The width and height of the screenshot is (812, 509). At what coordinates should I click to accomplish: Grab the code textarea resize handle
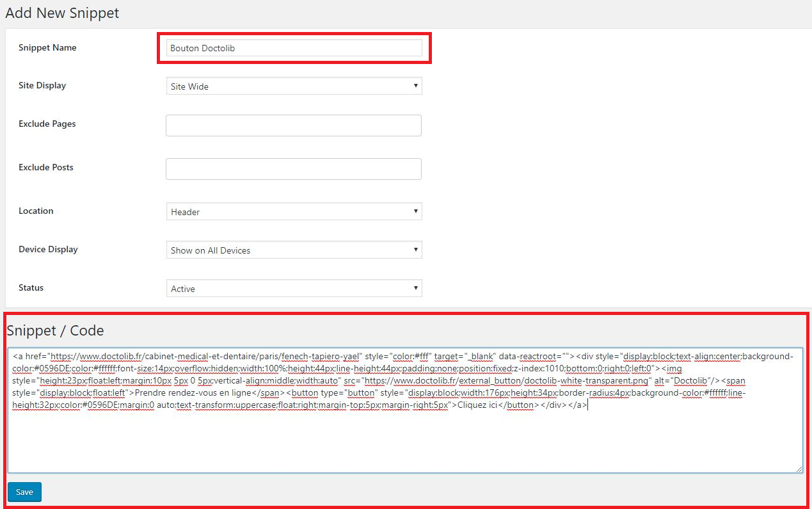pos(799,469)
